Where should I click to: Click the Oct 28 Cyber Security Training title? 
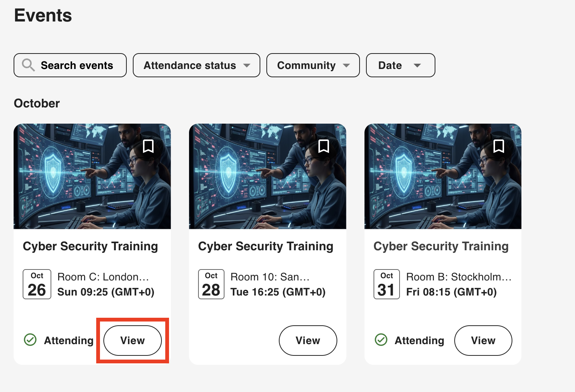[x=266, y=246]
